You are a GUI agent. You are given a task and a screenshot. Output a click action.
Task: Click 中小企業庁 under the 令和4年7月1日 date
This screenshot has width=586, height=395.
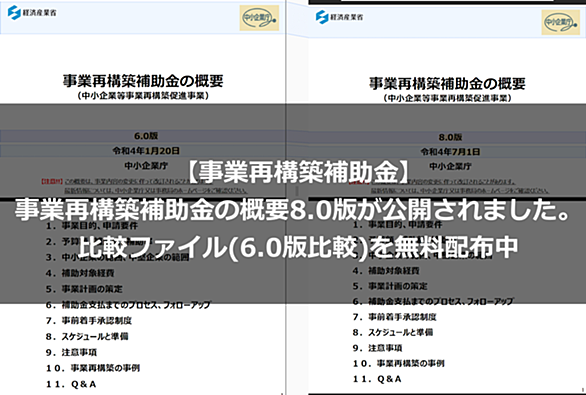450,166
